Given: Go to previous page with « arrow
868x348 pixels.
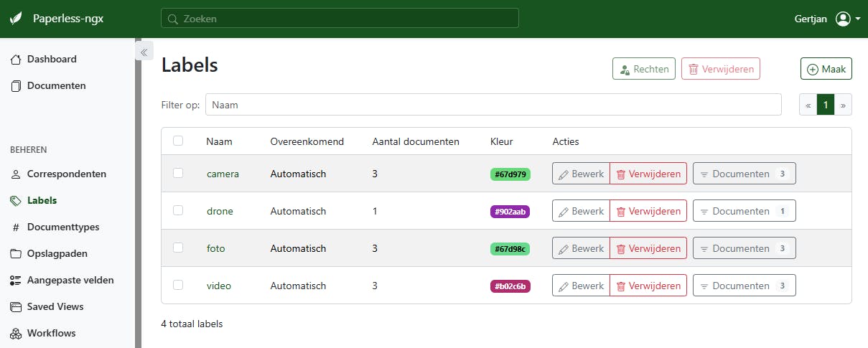Looking at the screenshot, I should tap(808, 105).
